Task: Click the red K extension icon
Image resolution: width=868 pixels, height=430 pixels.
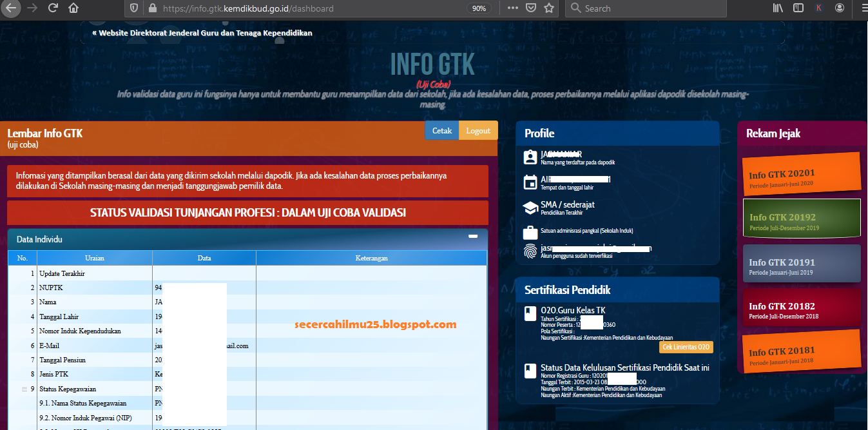Action: [x=818, y=8]
